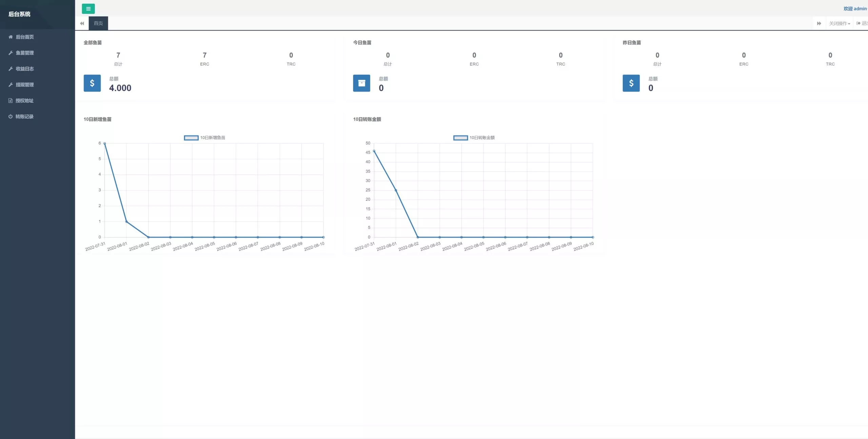
Task: Toggle the 10日转账金额 legend swatch
Action: click(460, 138)
